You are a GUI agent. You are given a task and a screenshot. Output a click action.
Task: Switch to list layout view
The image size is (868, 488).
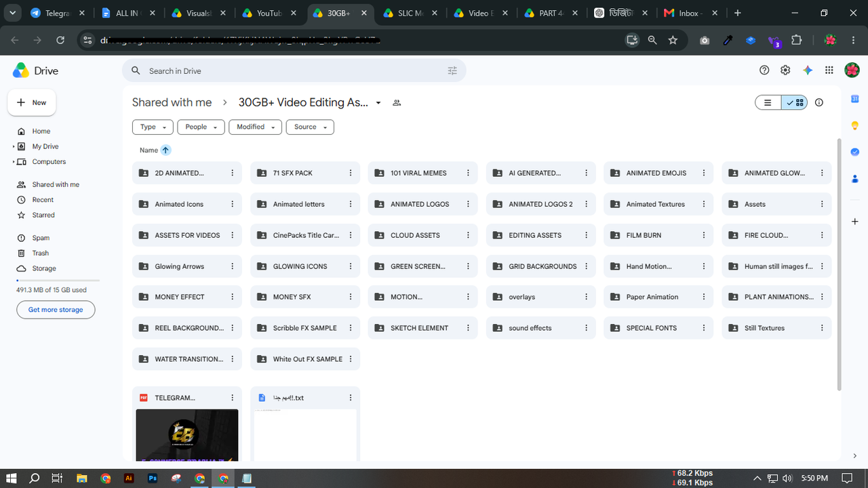coord(768,103)
